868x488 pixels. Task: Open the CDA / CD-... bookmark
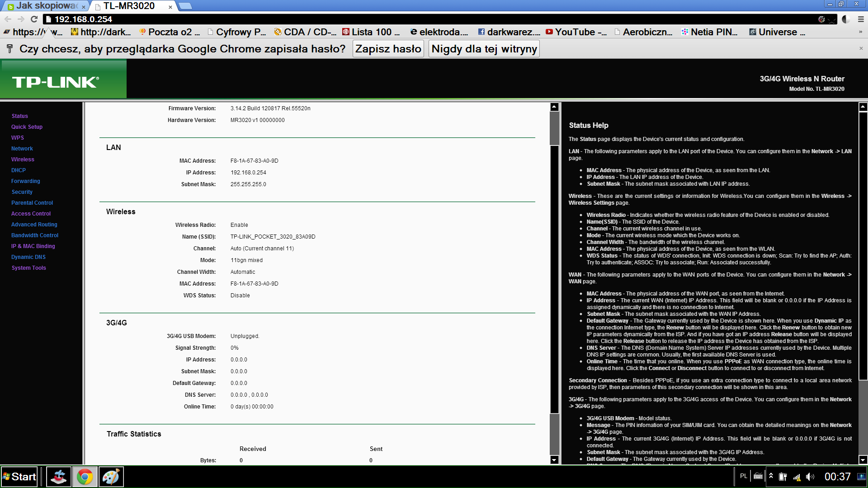[305, 32]
